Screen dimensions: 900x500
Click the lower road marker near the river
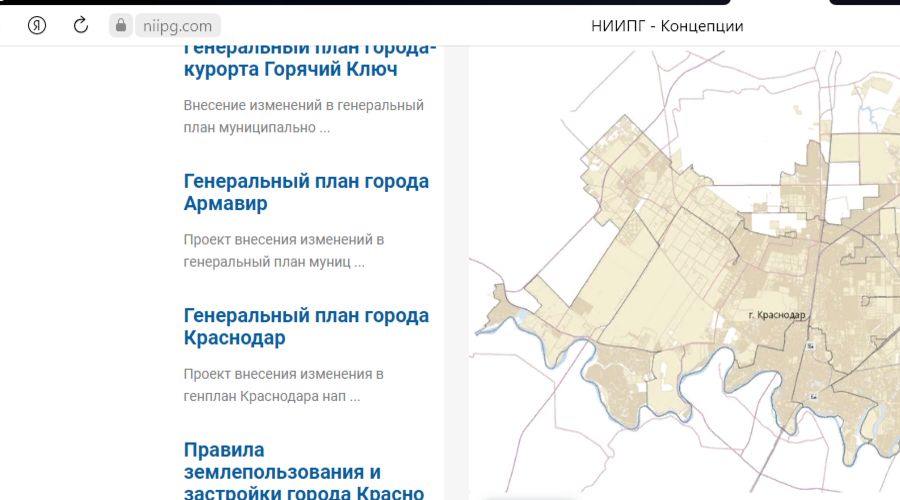pos(814,398)
